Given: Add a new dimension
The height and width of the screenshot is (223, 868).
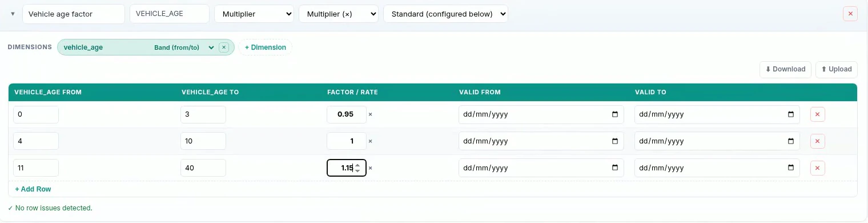Looking at the screenshot, I should tap(266, 47).
